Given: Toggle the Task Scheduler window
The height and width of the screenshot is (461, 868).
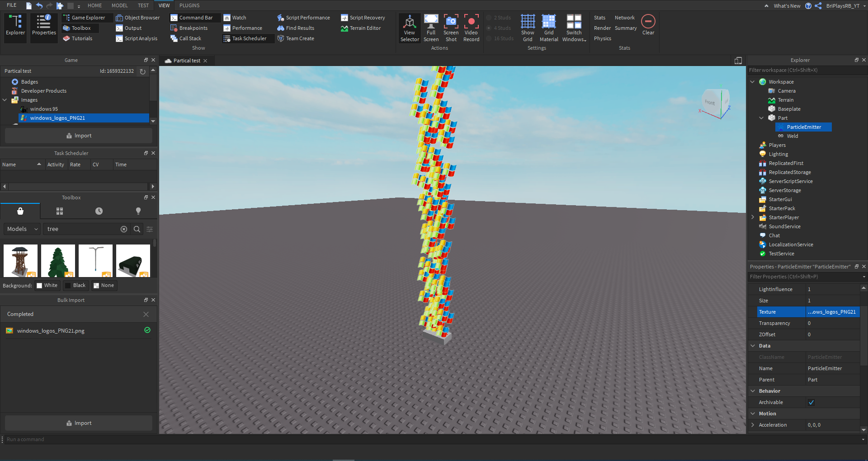Looking at the screenshot, I should tap(248, 38).
